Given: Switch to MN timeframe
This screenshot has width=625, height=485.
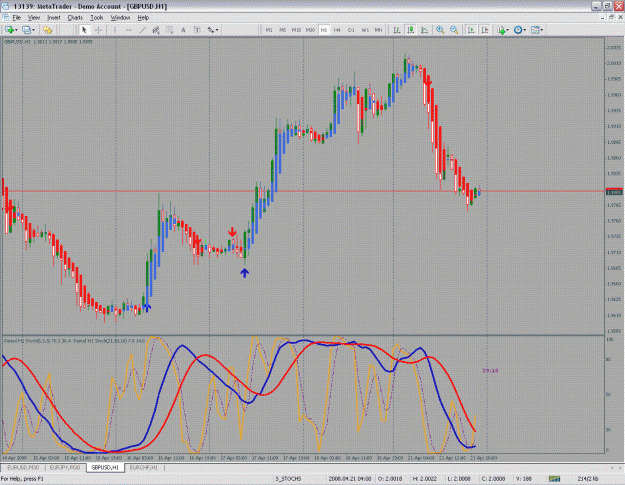Looking at the screenshot, I should click(378, 30).
